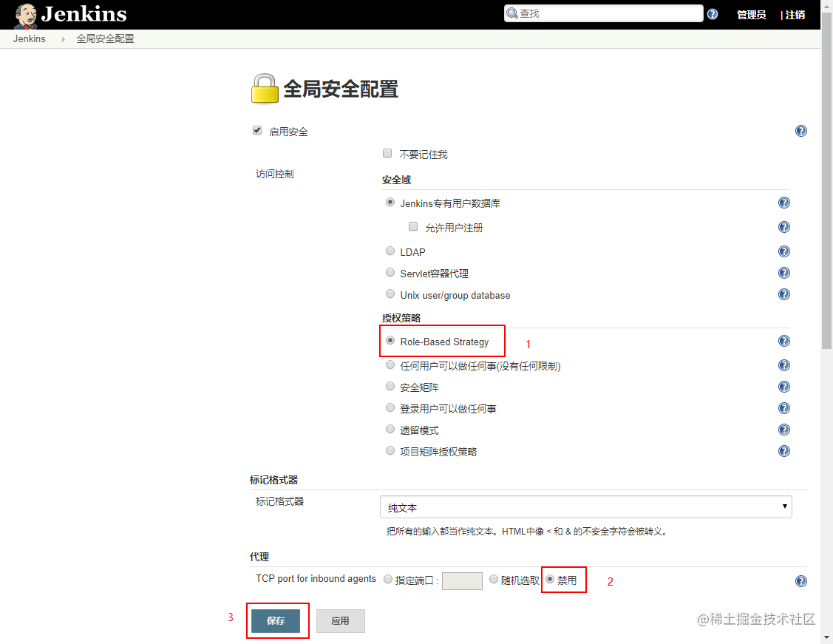Click the magnifier icon in the search field
833x644 pixels.
tap(511, 13)
